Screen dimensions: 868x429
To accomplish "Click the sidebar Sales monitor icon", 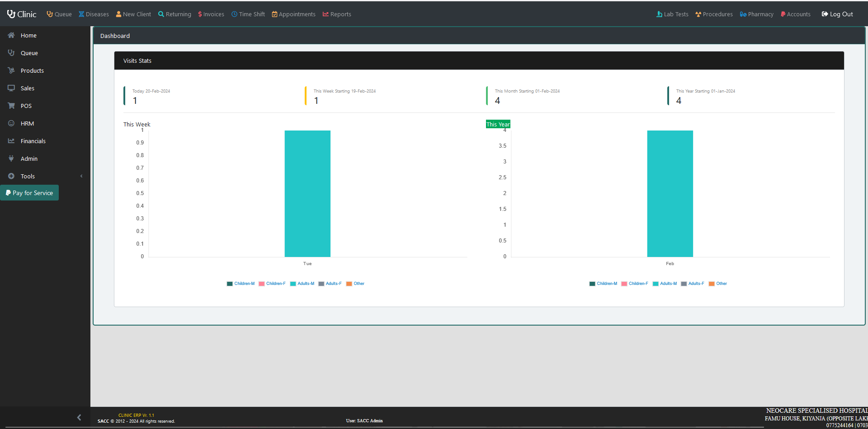I will tap(11, 88).
